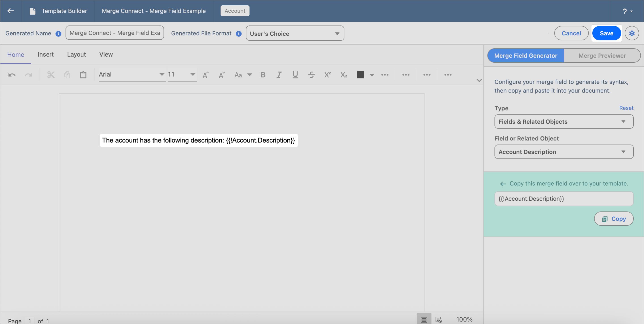Open the Account Description field dropdown
Viewport: 644px width, 324px height.
point(564,152)
